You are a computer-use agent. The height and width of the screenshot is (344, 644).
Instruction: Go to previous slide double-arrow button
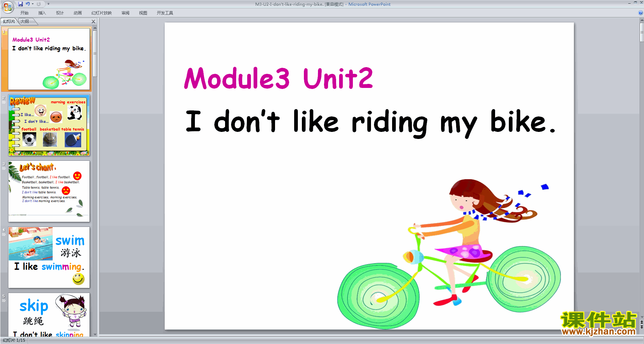coord(642,322)
